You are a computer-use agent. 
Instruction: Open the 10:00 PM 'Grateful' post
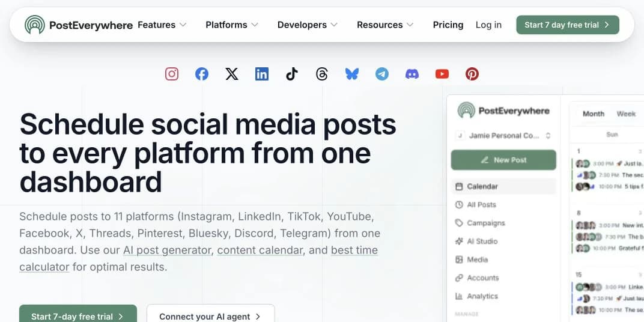[608, 248]
